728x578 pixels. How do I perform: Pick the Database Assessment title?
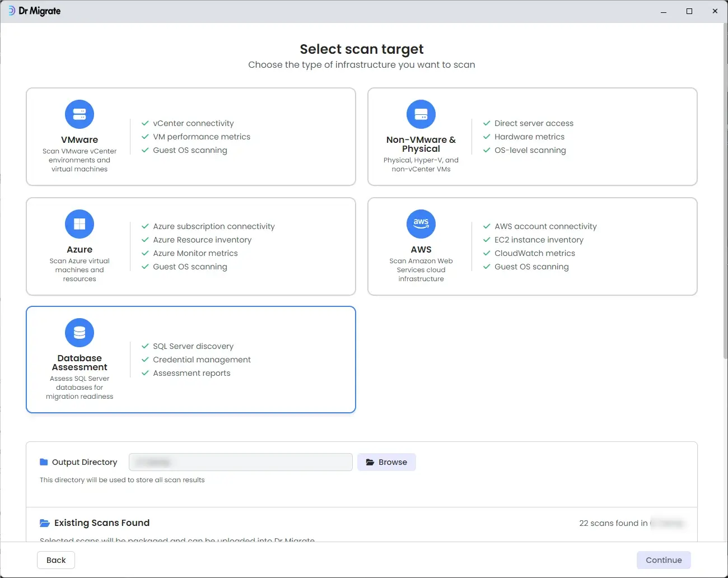click(80, 362)
